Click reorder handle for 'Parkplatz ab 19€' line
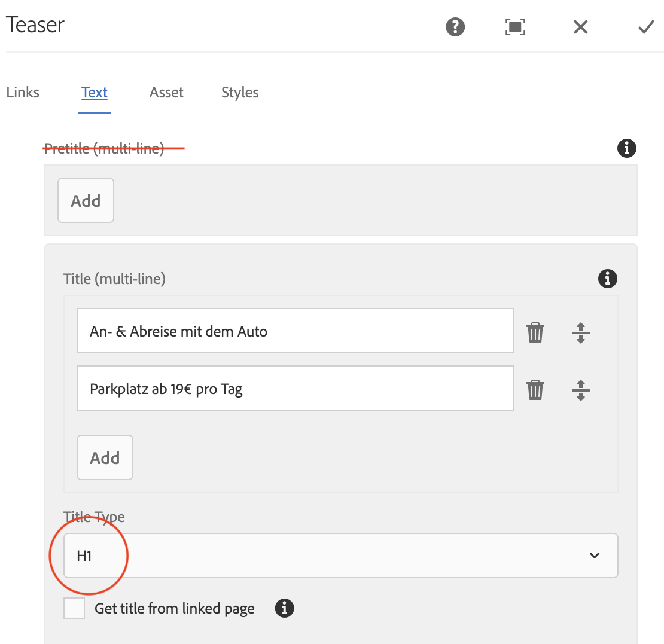The width and height of the screenshot is (664, 644). [580, 390]
